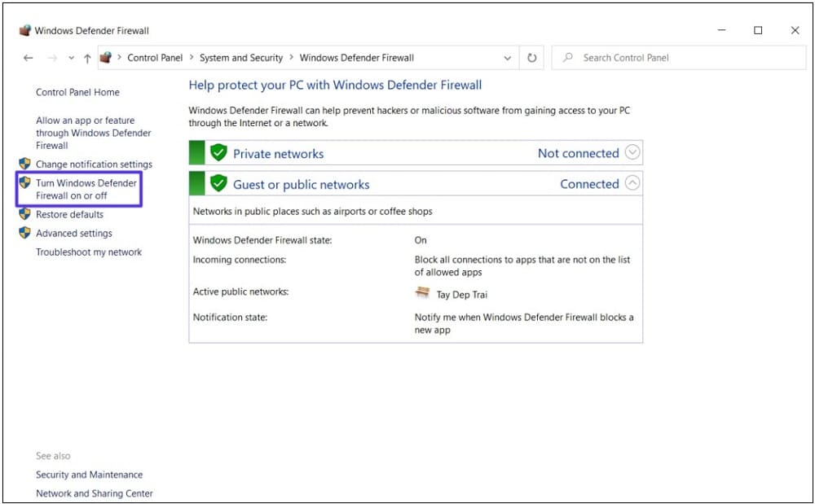Viewport: 815px width, 504px height.
Task: Click green shield icon for Private networks
Action: click(x=218, y=152)
